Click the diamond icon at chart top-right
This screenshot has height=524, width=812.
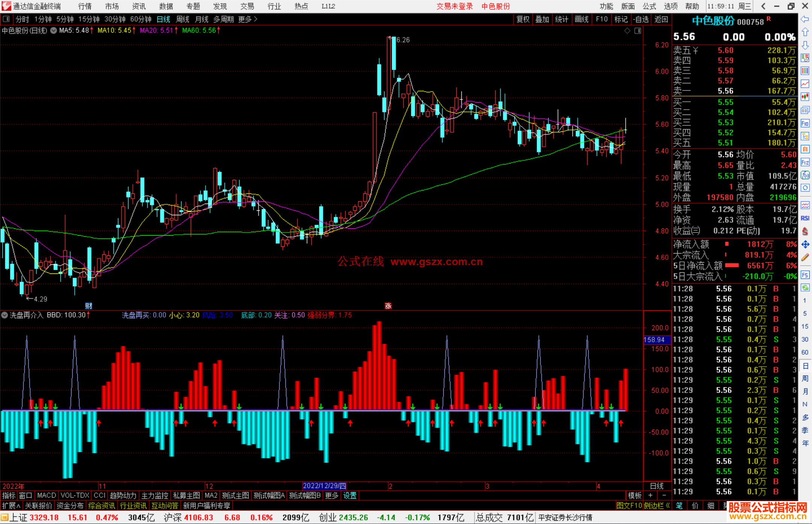click(627, 31)
